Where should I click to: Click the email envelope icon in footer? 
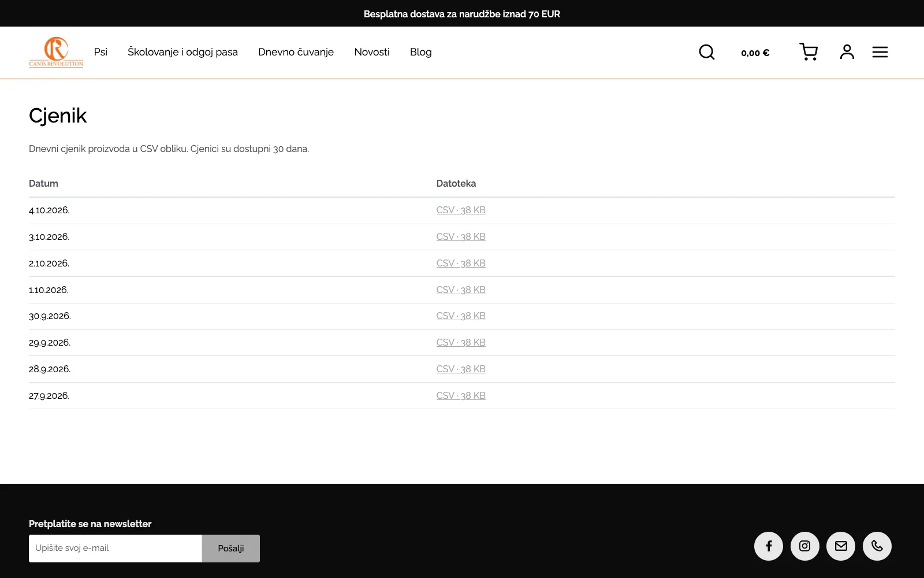[x=841, y=546]
